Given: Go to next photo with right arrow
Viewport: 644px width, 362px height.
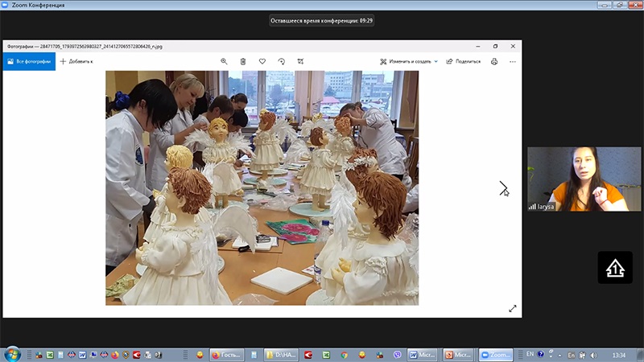Looking at the screenshot, I should 503,187.
